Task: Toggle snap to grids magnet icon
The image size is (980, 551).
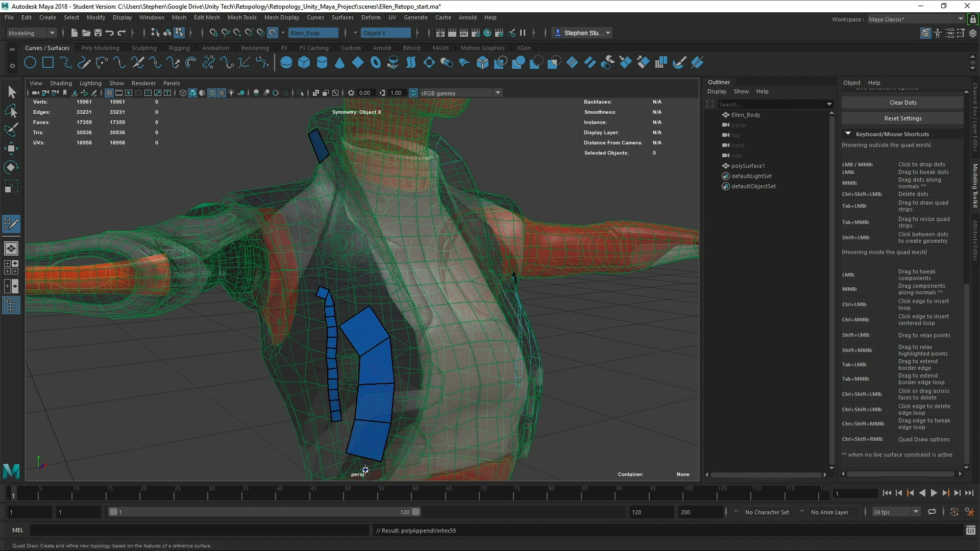Action: coord(214,33)
